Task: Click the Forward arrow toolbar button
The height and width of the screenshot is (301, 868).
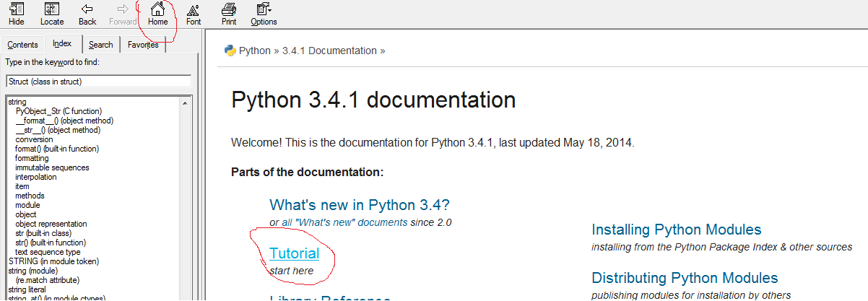Action: (123, 14)
